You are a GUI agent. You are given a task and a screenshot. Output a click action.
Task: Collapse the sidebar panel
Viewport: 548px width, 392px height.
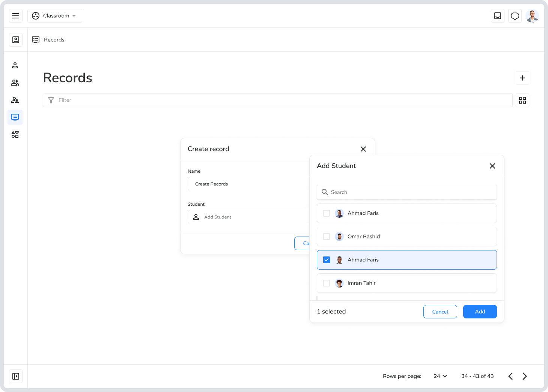click(16, 376)
